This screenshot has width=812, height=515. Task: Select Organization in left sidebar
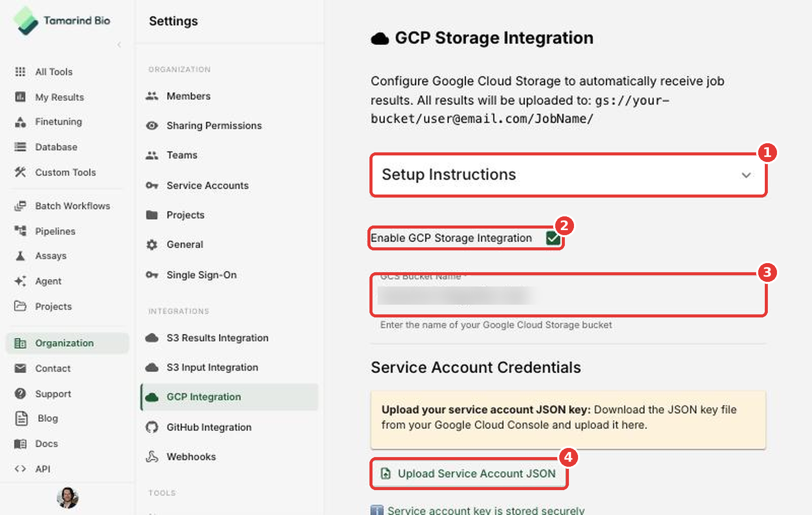pyautogui.click(x=67, y=343)
